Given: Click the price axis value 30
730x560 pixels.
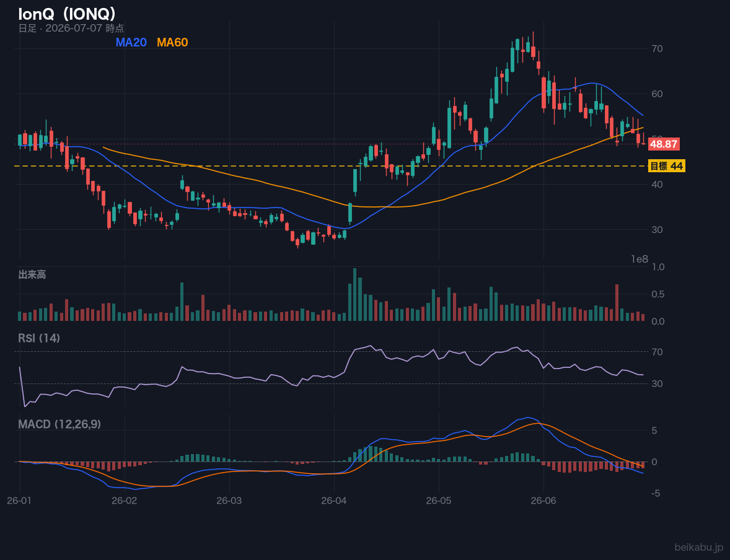Looking at the screenshot, I should pyautogui.click(x=657, y=229).
